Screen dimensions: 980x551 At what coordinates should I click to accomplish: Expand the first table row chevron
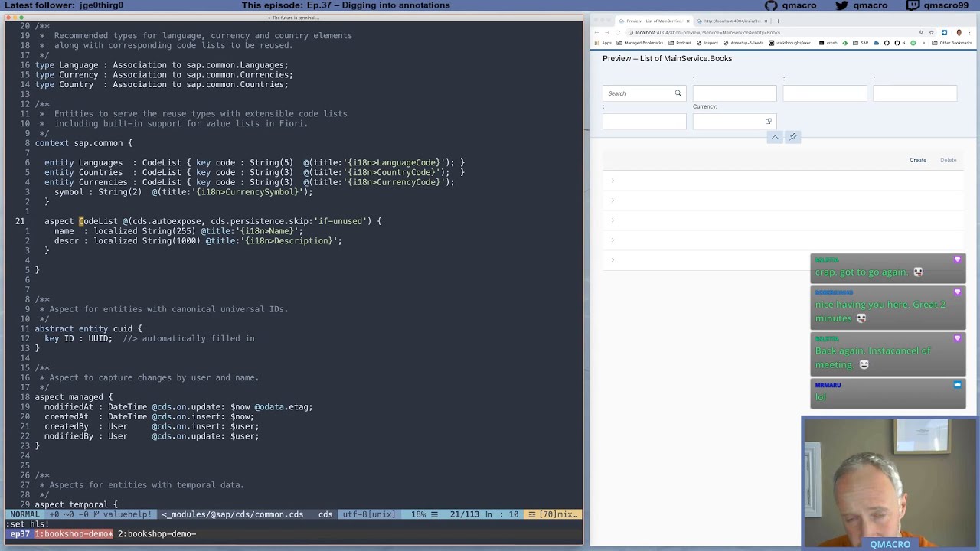click(x=612, y=181)
